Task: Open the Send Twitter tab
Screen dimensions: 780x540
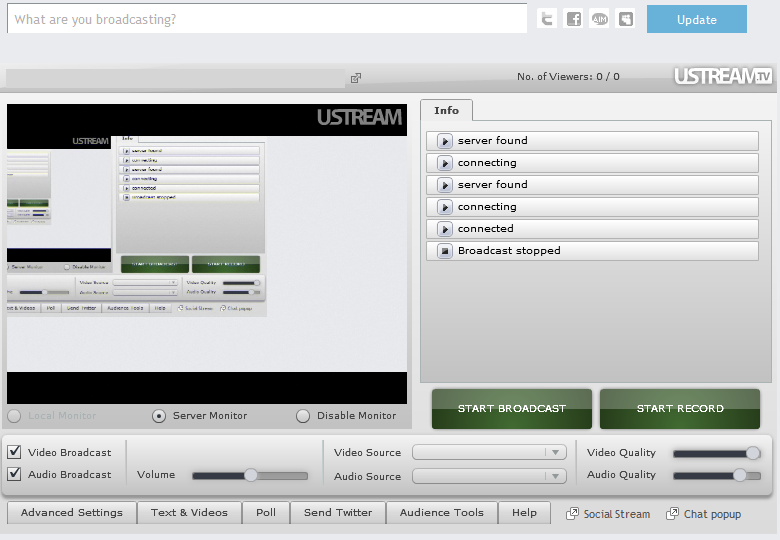Action: click(x=338, y=513)
